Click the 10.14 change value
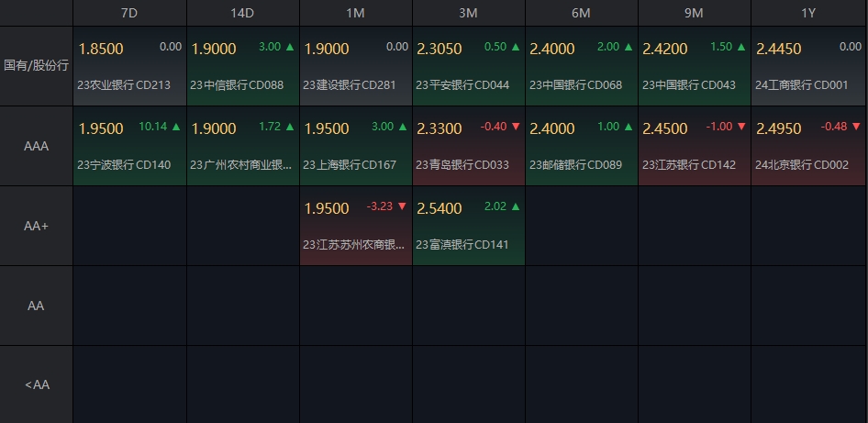The image size is (868, 423). pos(153,127)
